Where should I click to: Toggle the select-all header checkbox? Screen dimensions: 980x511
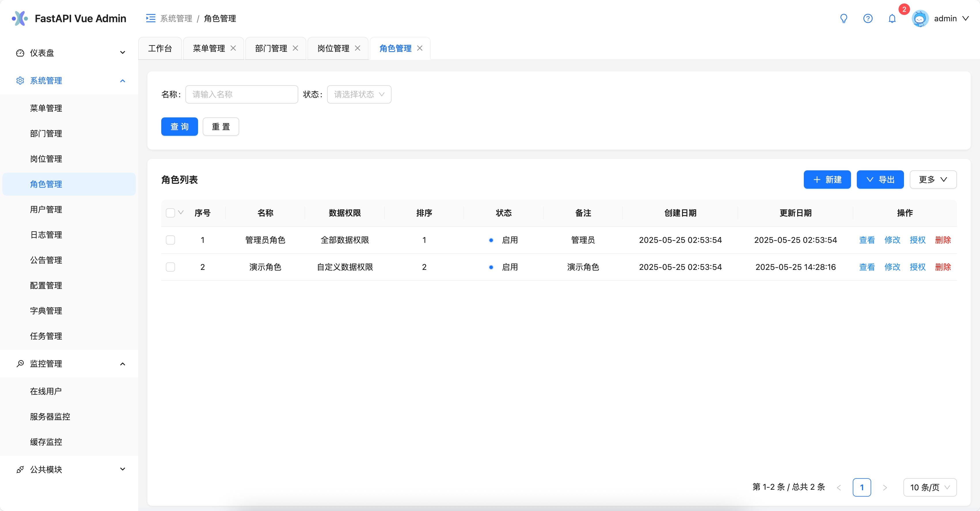(170, 213)
